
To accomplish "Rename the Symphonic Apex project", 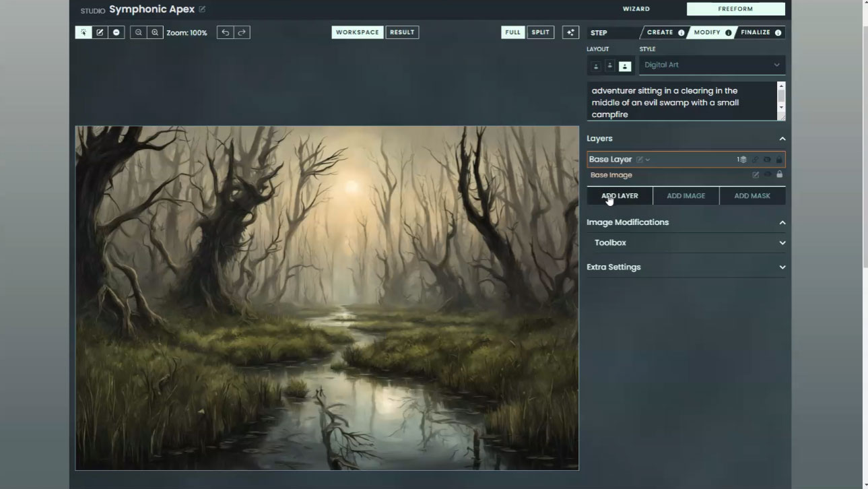I will click(202, 9).
